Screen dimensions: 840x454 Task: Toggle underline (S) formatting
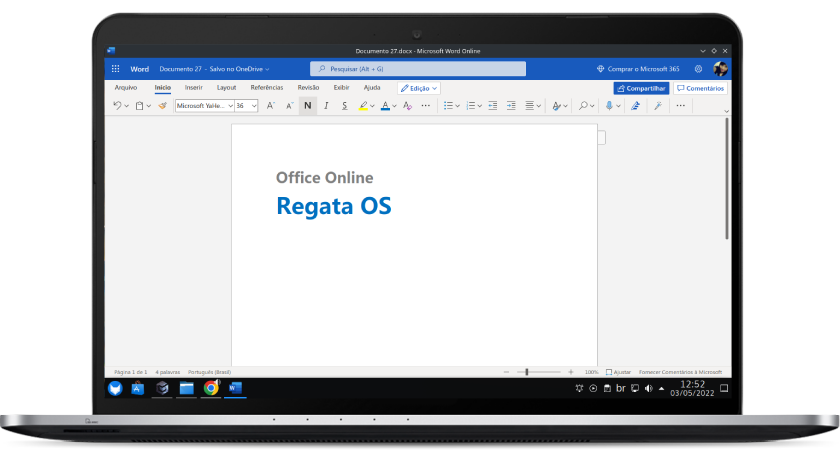(344, 106)
